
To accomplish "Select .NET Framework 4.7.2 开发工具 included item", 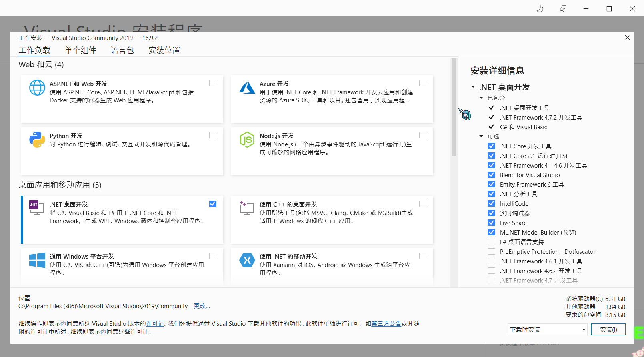I will click(541, 117).
